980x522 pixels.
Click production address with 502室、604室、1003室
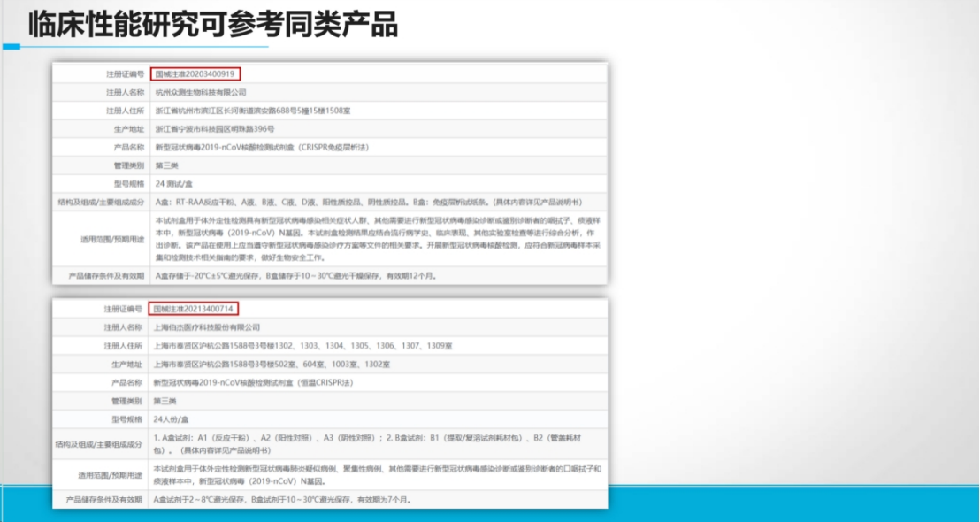272,364
